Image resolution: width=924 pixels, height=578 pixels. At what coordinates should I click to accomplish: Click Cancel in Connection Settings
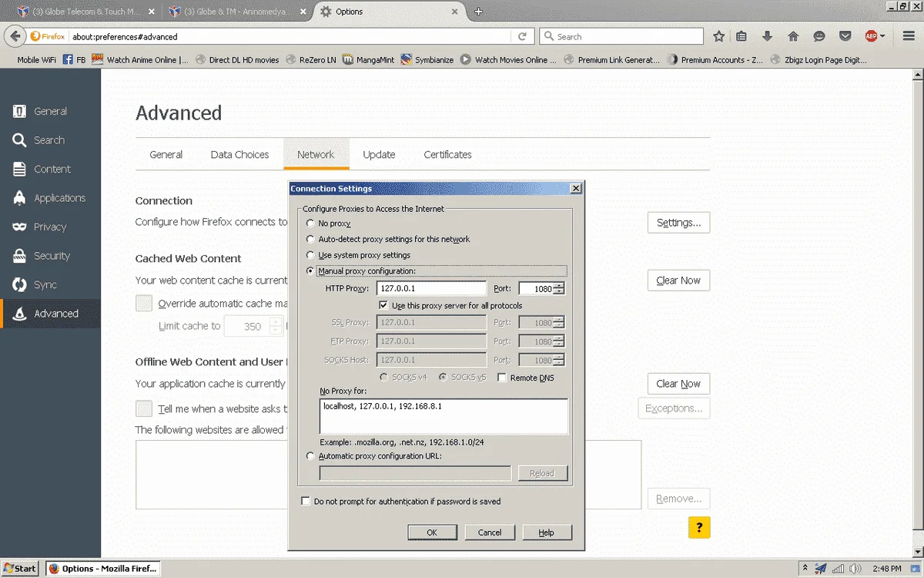click(x=490, y=533)
